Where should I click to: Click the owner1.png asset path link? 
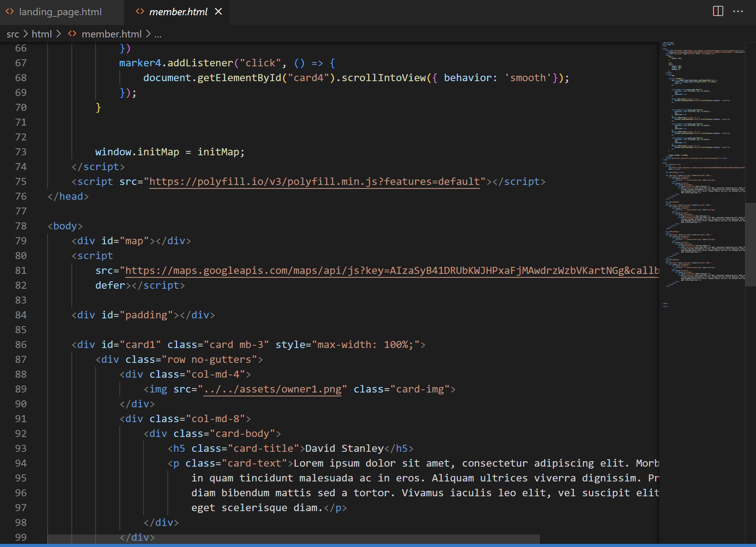[272, 389]
